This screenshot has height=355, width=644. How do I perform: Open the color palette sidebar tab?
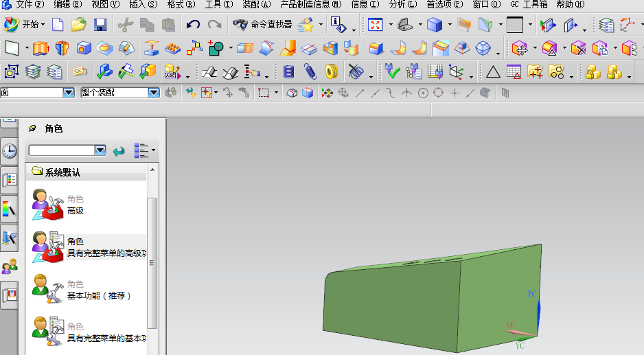10,209
